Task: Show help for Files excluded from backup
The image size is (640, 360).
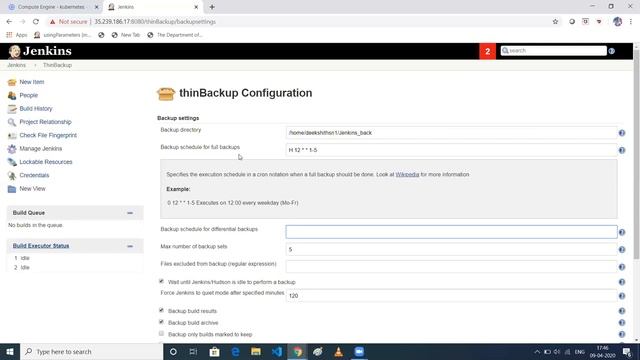Action: tap(622, 267)
